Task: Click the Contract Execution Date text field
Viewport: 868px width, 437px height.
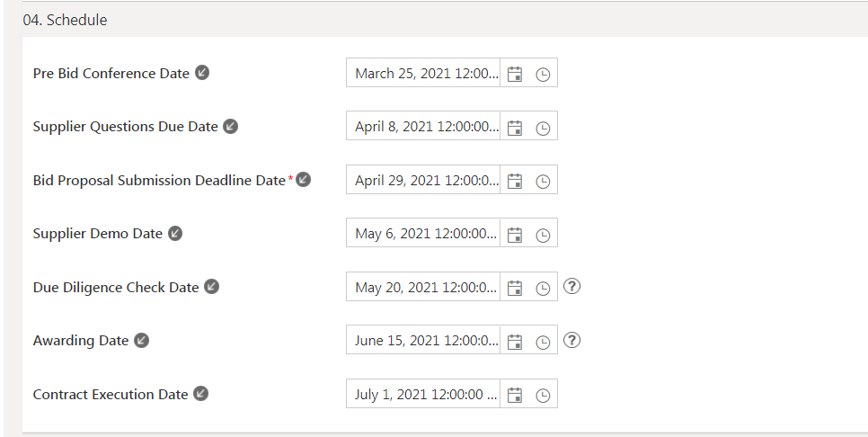Action: click(424, 395)
